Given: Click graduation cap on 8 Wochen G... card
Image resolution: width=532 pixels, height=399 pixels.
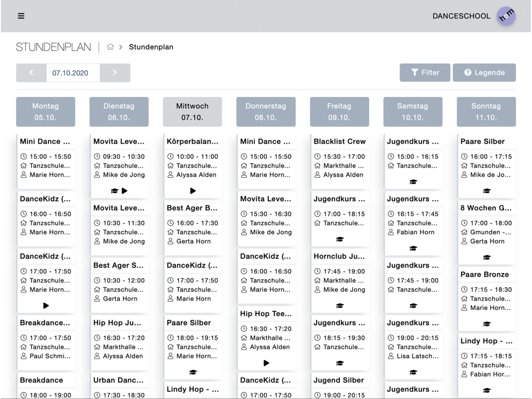Looking at the screenshot, I should (x=487, y=257).
